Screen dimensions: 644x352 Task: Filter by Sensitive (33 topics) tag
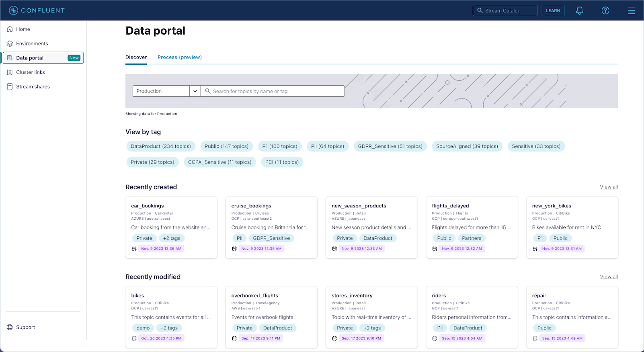coord(536,146)
